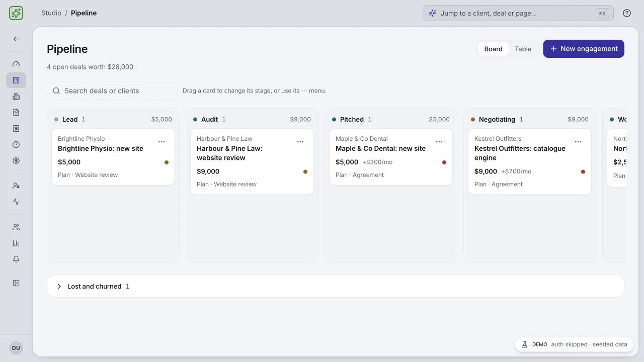Viewport: 644px width, 362px height.
Task: Click the sparkle icon in the jump bar
Action: (x=432, y=13)
